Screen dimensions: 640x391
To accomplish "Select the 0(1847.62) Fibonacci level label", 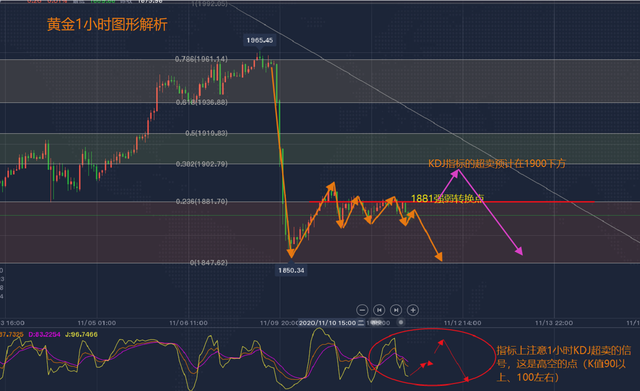I will point(209,262).
